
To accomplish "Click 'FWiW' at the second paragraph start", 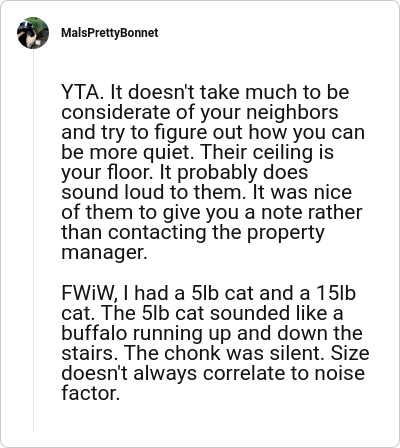I will click(88, 293).
